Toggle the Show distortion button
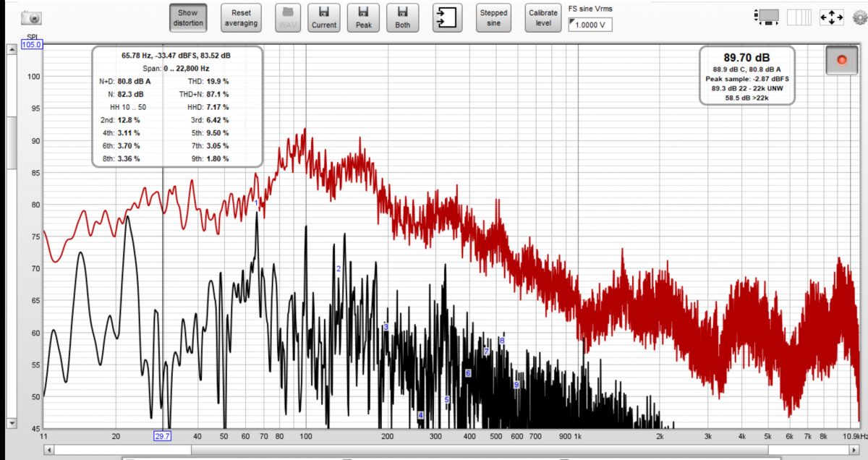This screenshot has height=460, width=868. click(188, 18)
